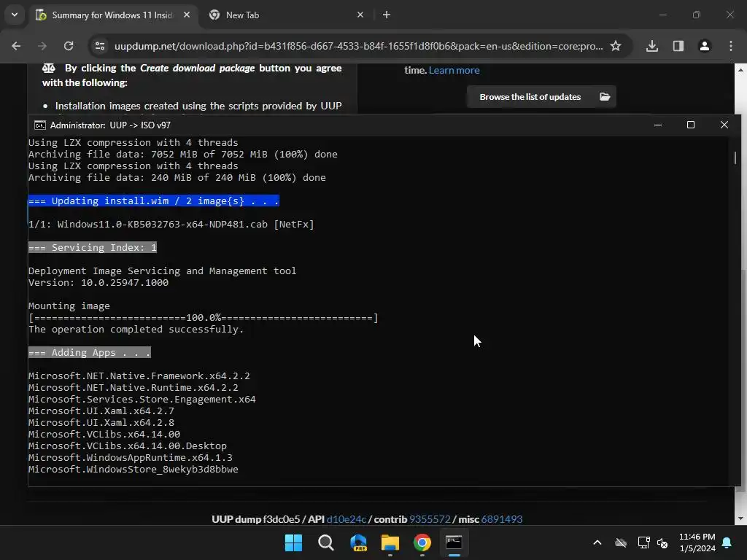
Task: Open Chrome downloads
Action: [652, 46]
